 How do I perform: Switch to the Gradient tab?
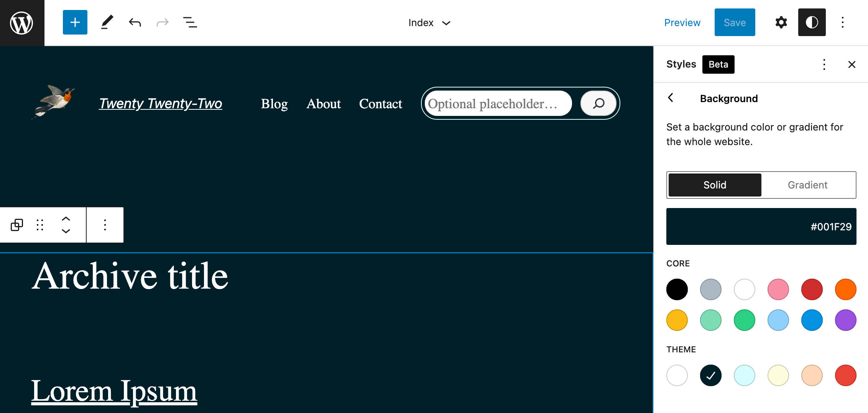[x=807, y=185]
